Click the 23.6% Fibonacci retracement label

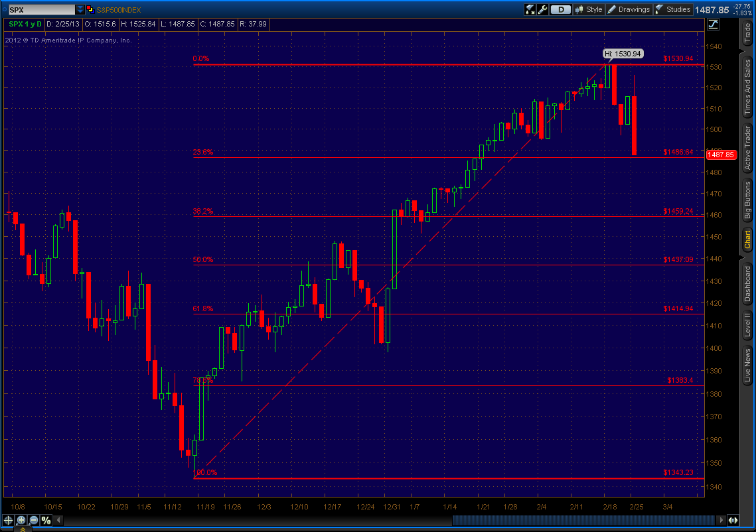click(x=203, y=152)
